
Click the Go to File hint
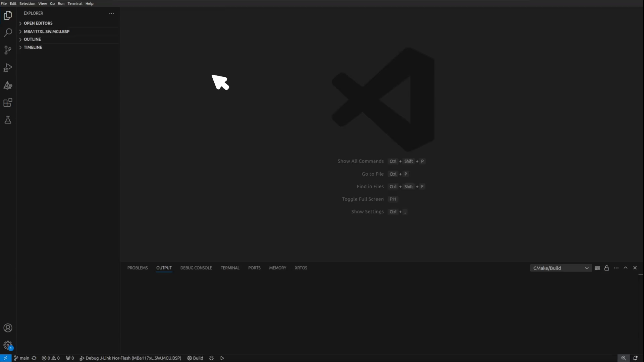point(373,174)
